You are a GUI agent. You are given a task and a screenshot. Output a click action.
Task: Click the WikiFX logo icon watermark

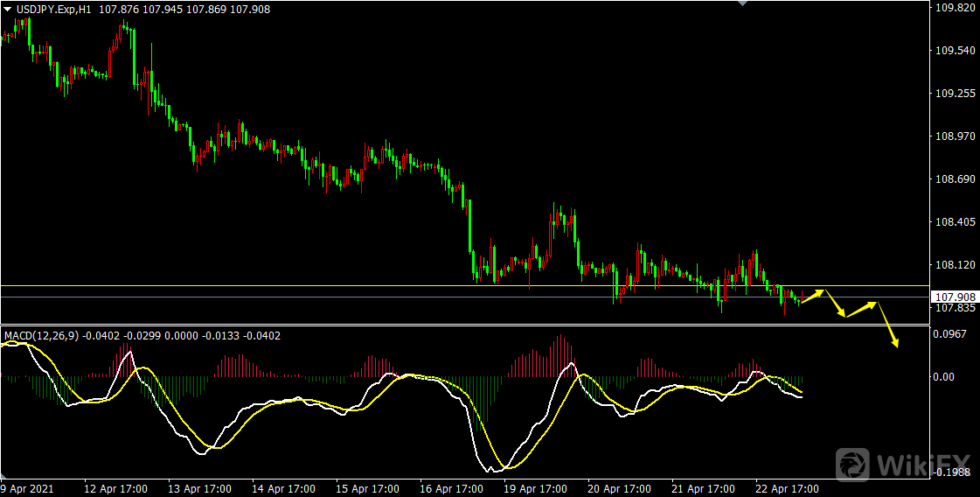click(854, 462)
